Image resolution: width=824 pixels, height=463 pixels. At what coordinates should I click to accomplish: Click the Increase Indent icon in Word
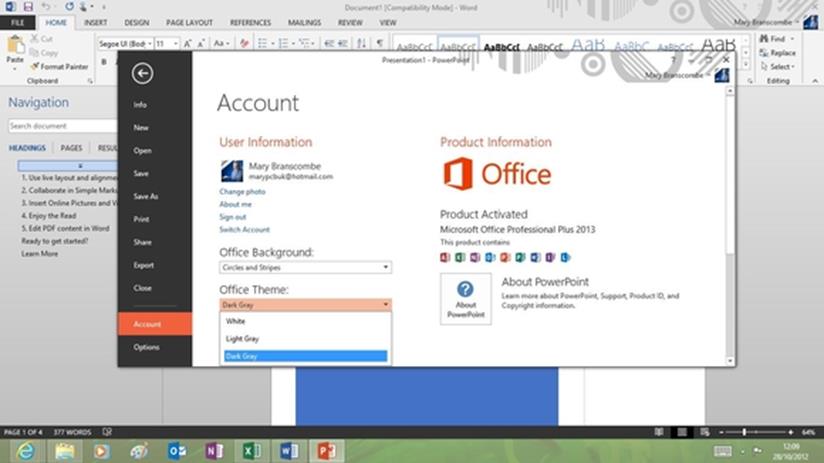343,44
